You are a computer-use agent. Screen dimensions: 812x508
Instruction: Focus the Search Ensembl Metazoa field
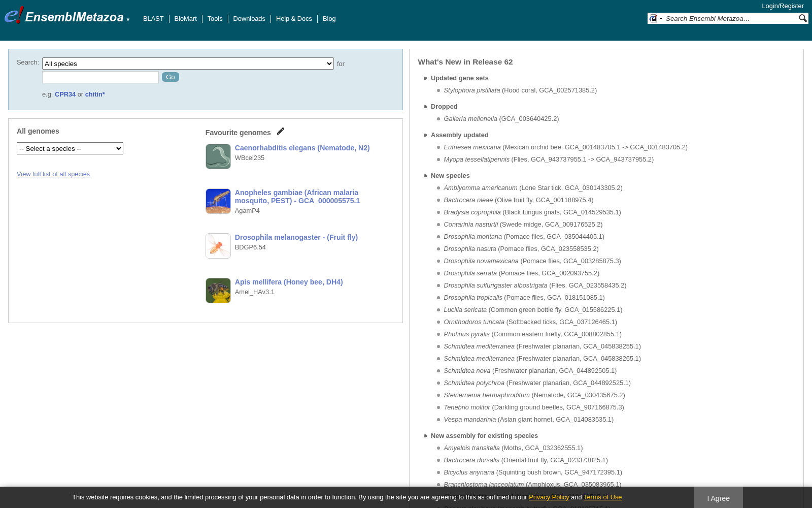[x=731, y=19]
